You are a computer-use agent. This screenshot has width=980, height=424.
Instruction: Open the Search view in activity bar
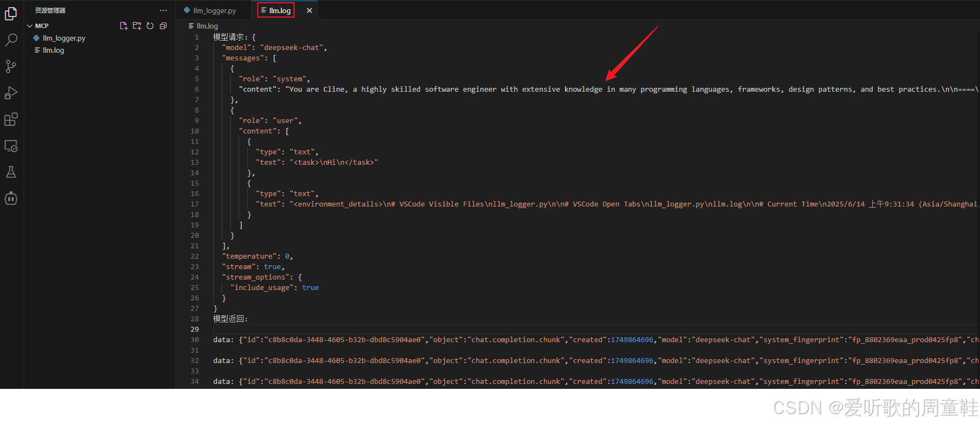[x=11, y=40]
